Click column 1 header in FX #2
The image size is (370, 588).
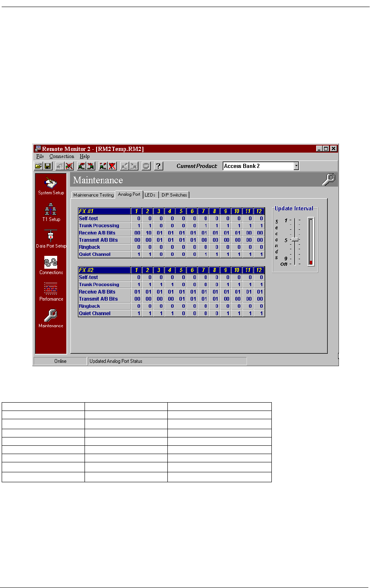tap(137, 270)
